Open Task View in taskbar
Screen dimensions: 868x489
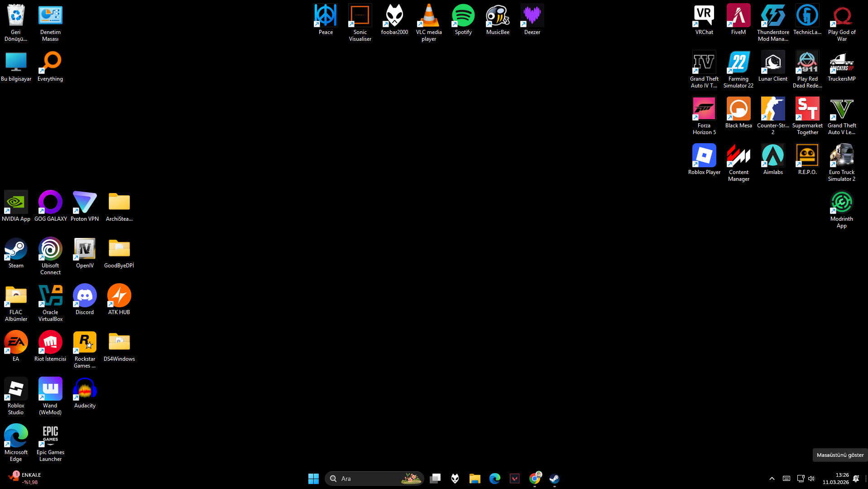(435, 479)
